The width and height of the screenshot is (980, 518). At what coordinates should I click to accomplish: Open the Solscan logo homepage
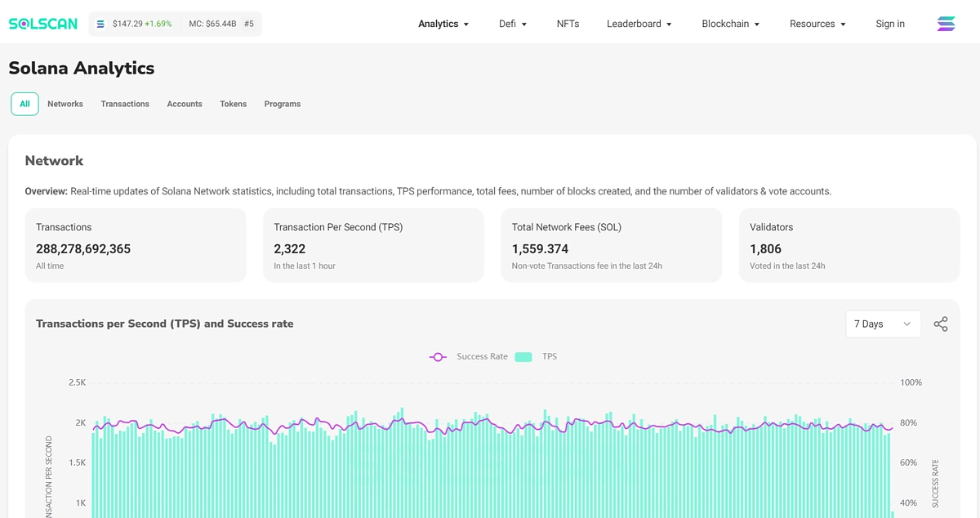click(x=45, y=25)
